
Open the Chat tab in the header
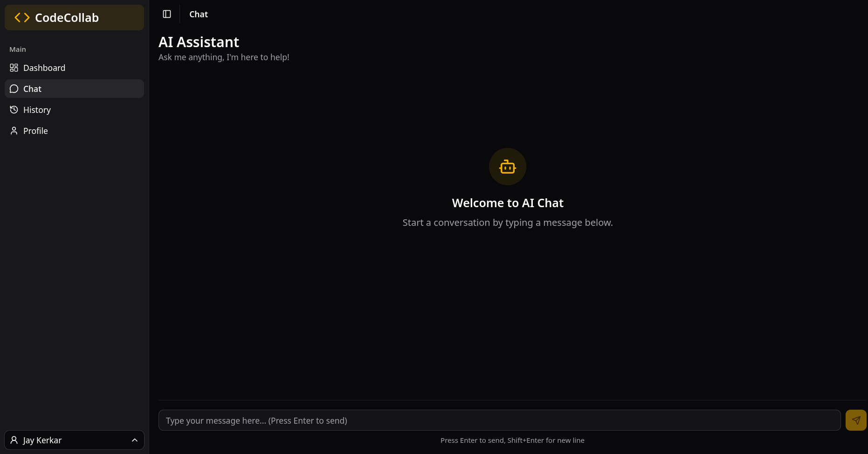pyautogui.click(x=198, y=14)
